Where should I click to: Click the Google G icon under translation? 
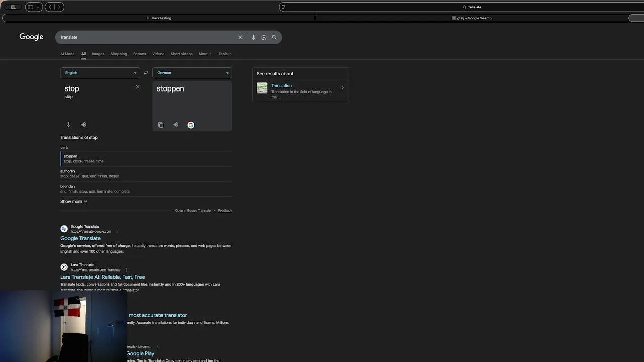click(191, 125)
